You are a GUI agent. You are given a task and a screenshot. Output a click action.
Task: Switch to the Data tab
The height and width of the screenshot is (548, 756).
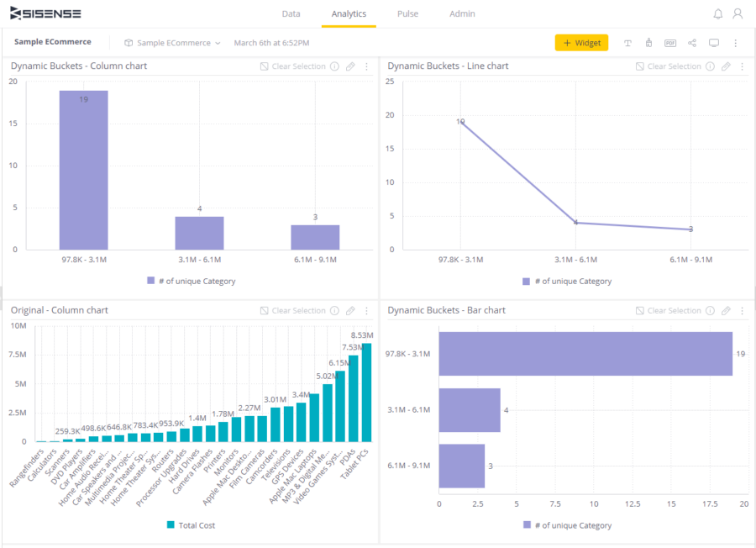pyautogui.click(x=291, y=14)
